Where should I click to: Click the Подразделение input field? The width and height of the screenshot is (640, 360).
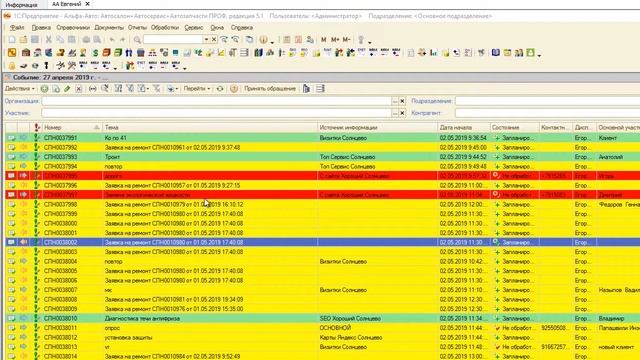tap(547, 101)
